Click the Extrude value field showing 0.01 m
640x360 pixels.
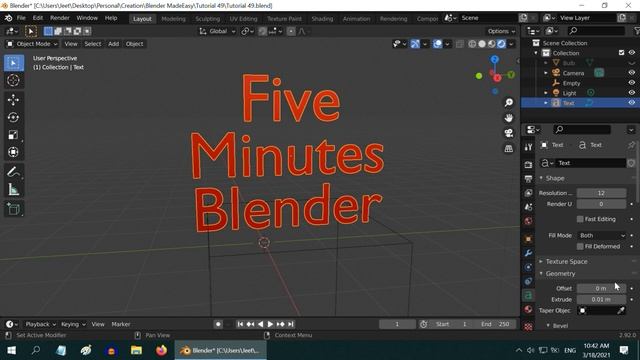pos(601,300)
